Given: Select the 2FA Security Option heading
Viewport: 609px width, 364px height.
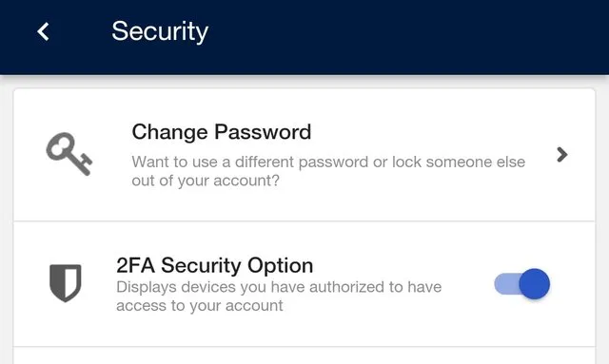Looking at the screenshot, I should 214,266.
